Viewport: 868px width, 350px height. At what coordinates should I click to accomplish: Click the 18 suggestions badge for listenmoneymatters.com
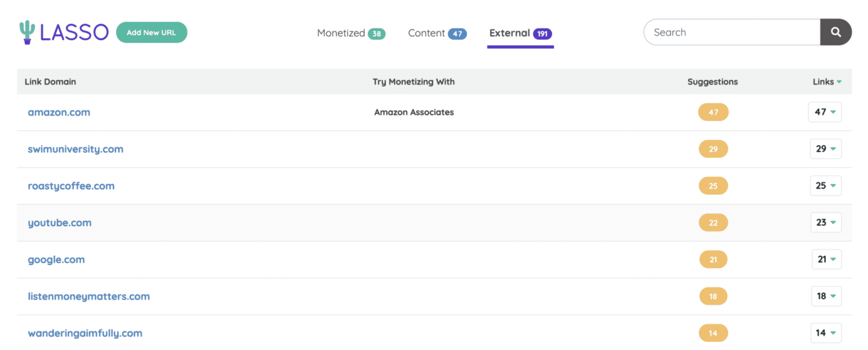713,296
